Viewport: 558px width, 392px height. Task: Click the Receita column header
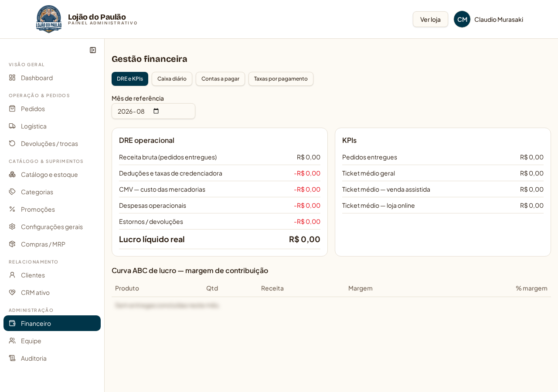pos(272,288)
